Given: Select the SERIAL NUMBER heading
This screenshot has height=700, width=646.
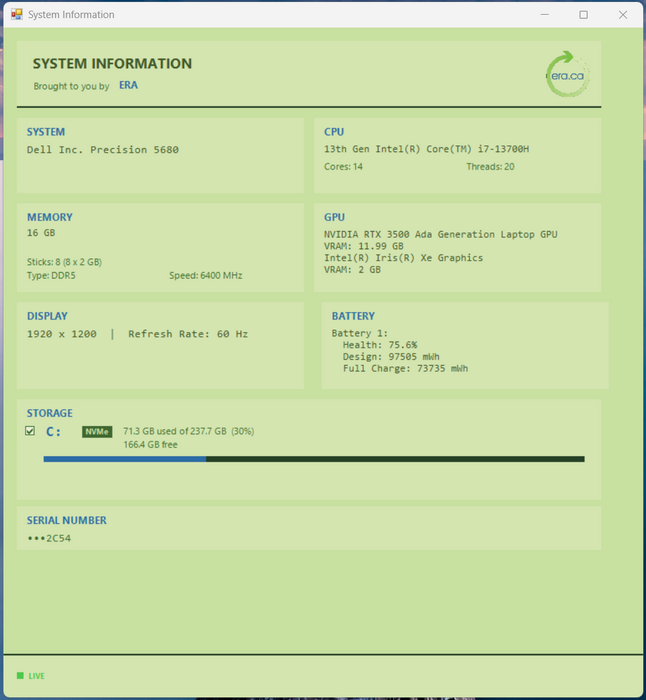Looking at the screenshot, I should pos(67,520).
